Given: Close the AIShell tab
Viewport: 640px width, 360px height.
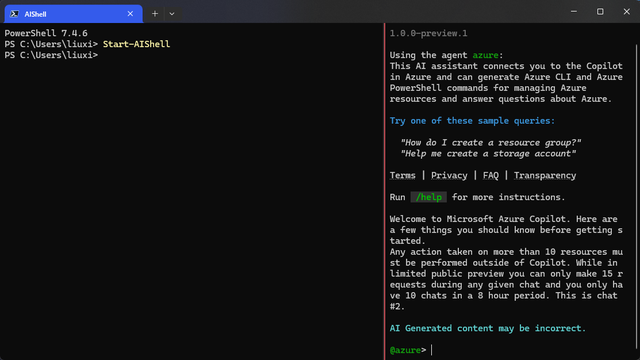Looking at the screenshot, I should coord(130,14).
